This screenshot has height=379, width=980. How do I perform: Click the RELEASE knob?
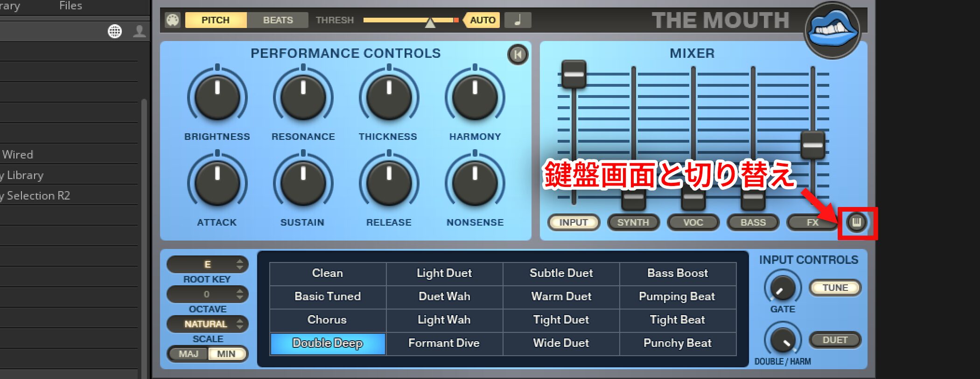coord(389,183)
